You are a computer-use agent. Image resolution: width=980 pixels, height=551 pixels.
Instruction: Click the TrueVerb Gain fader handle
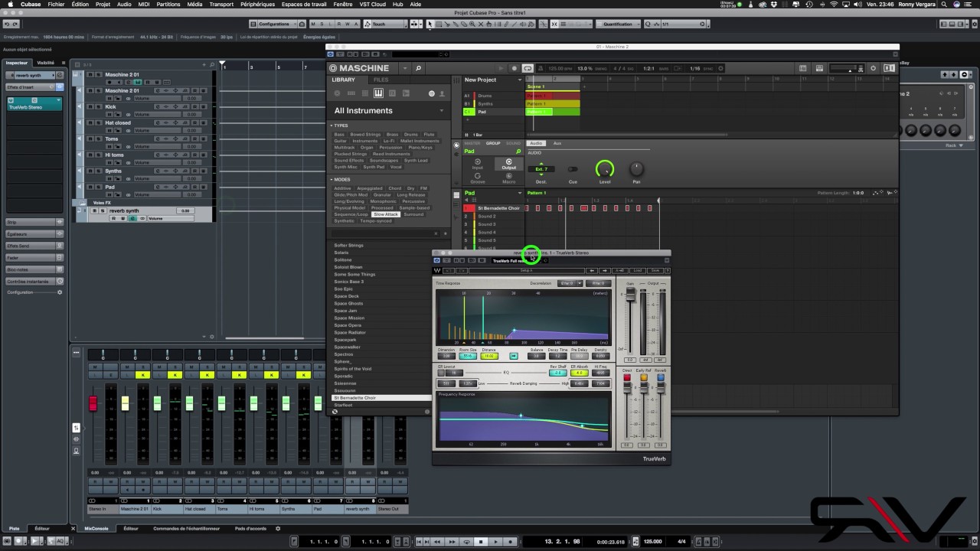pos(630,295)
